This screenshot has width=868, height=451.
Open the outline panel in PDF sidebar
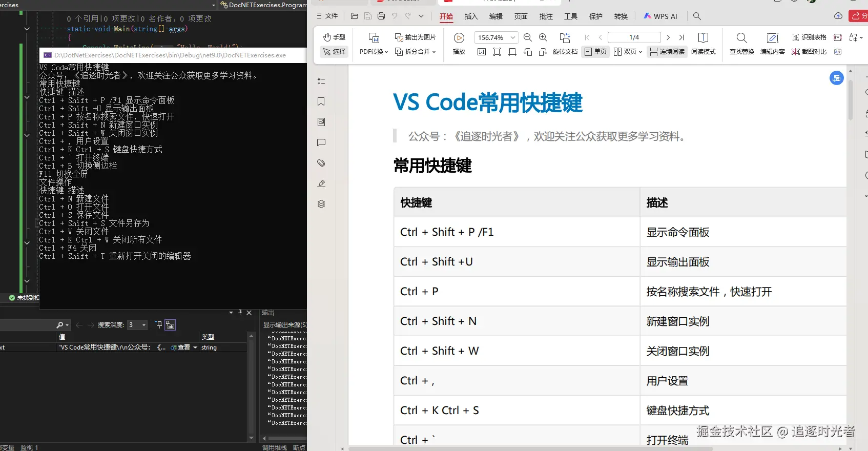tap(321, 81)
